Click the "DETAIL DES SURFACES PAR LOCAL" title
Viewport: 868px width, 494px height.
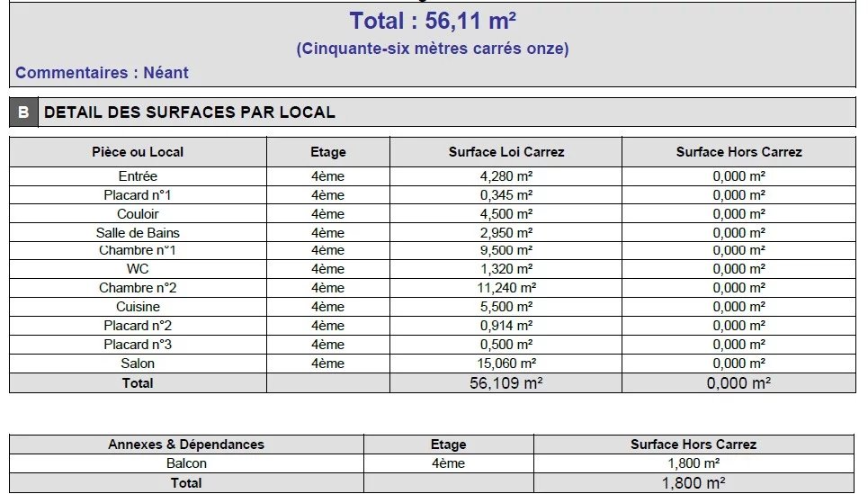point(190,112)
